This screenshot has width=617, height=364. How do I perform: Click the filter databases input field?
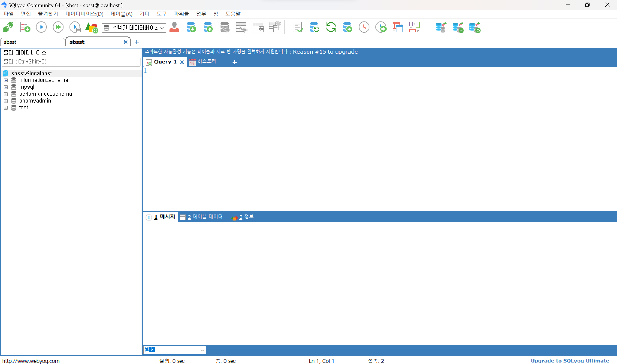[x=71, y=62]
